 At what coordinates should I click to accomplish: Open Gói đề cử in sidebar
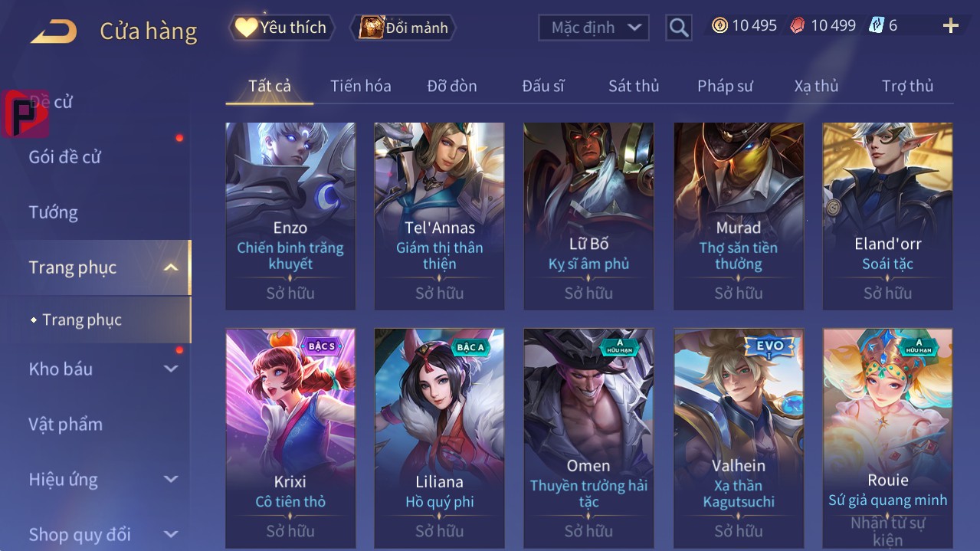point(65,157)
